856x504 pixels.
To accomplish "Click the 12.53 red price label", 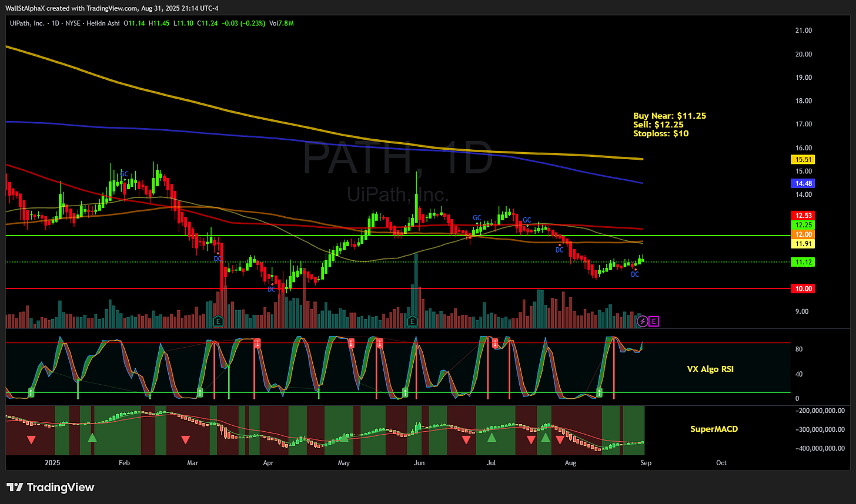I will [803, 217].
